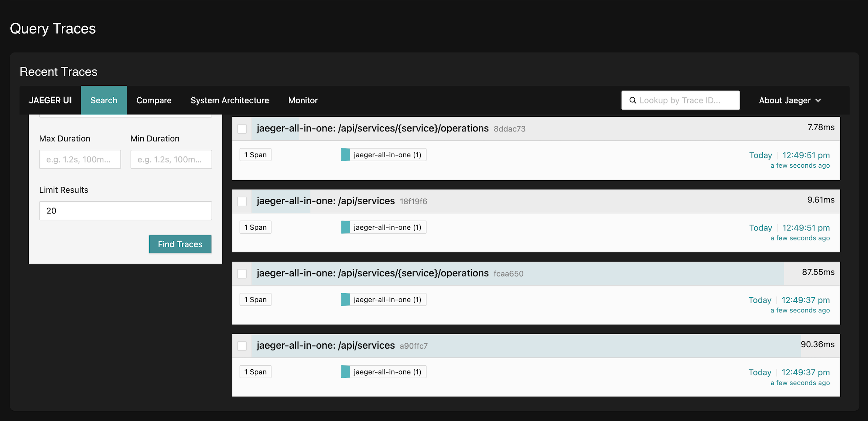868x421 pixels.
Task: Open the About Jaeger dropdown
Action: tap(790, 100)
